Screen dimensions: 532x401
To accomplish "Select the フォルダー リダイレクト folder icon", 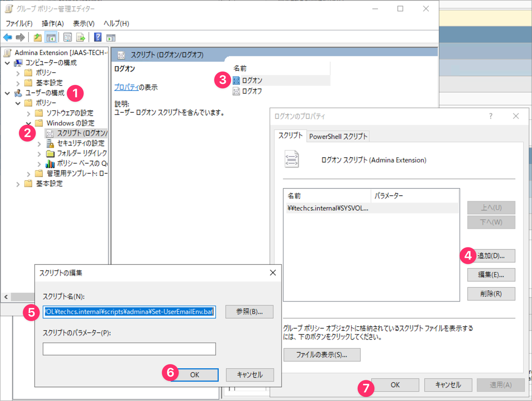I will 50,153.
